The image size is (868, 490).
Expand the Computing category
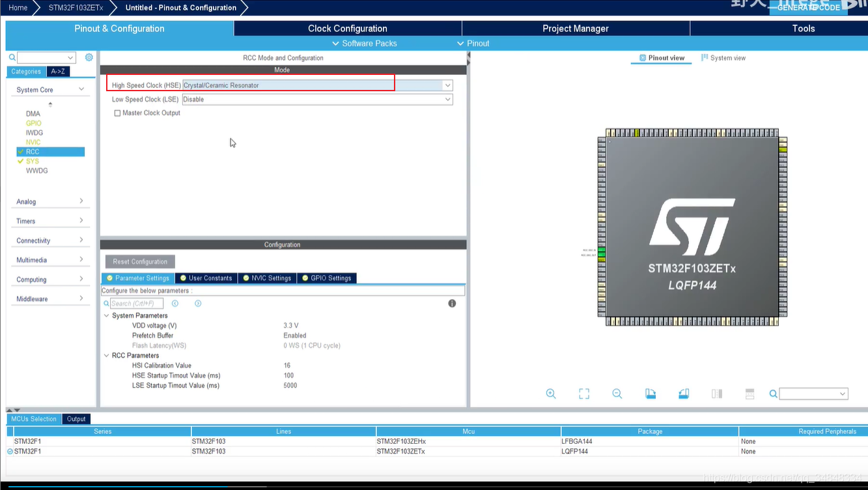pos(81,280)
